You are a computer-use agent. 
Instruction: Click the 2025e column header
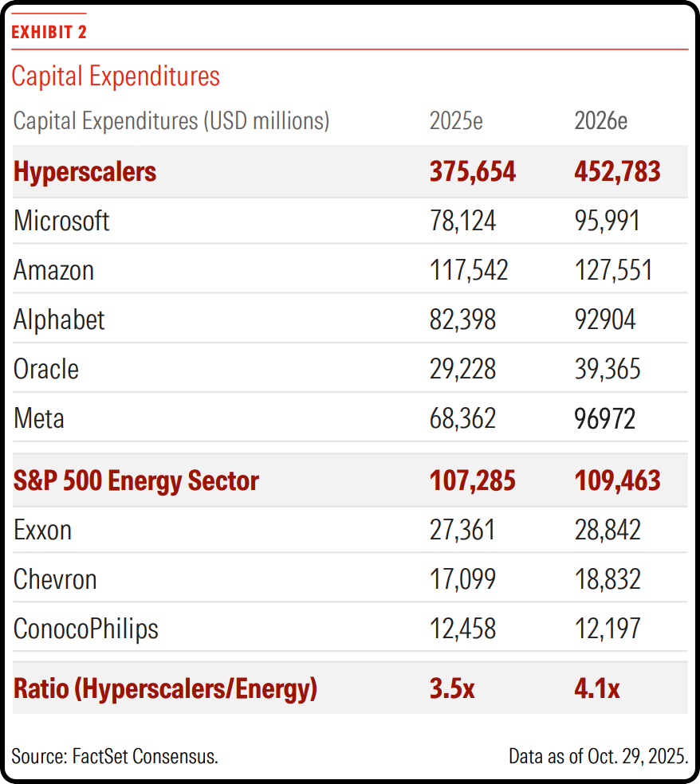point(456,121)
